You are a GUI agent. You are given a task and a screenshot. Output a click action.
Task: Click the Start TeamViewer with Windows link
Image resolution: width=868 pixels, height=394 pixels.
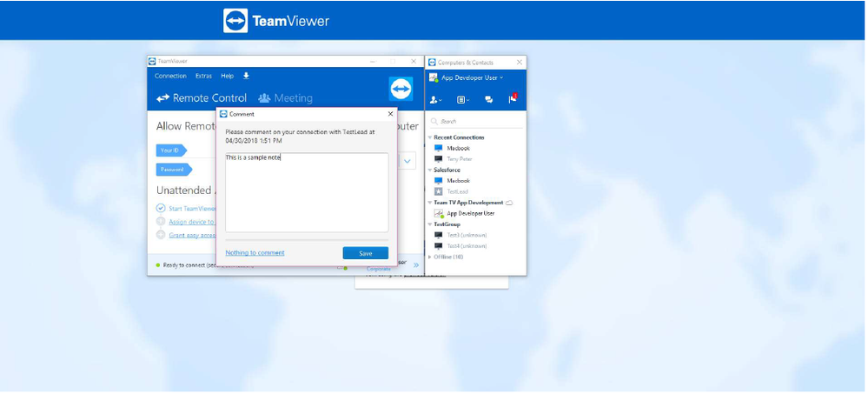pos(192,209)
